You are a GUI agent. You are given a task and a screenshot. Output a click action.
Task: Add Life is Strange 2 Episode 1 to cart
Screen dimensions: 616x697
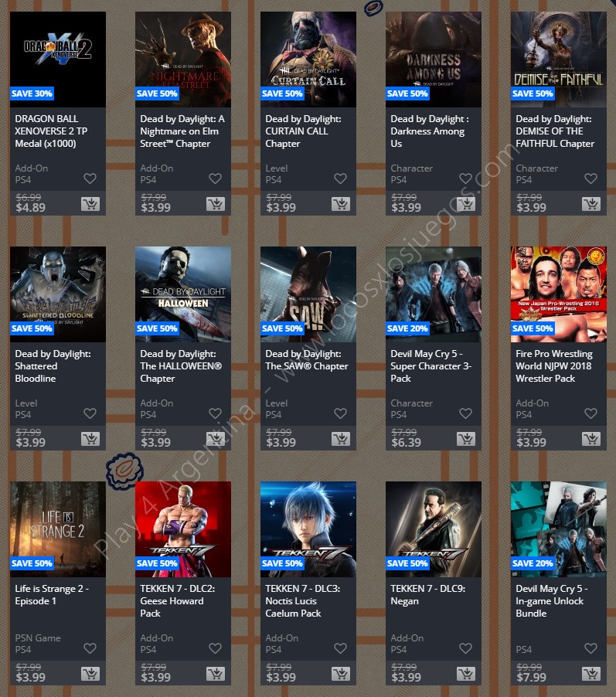tap(90, 674)
